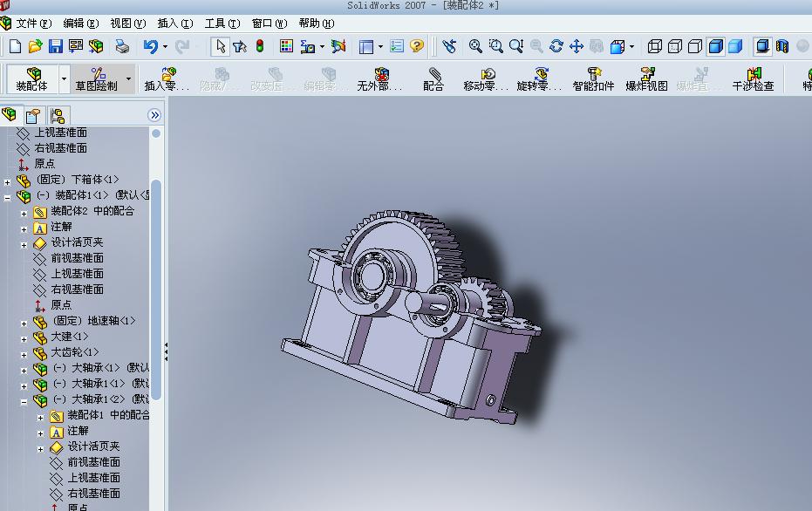Click the 移动零... move component tool

coord(487,78)
